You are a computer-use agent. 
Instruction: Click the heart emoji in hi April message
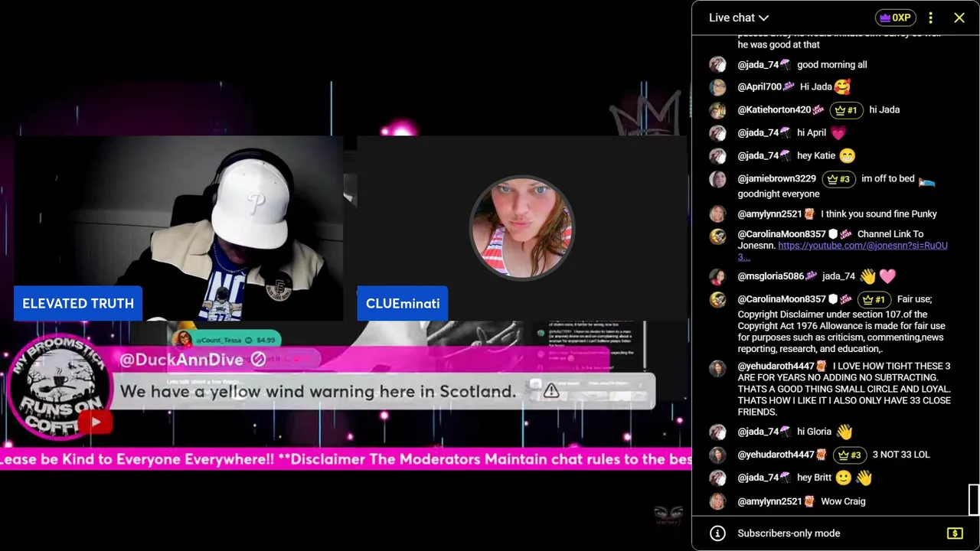coord(838,133)
